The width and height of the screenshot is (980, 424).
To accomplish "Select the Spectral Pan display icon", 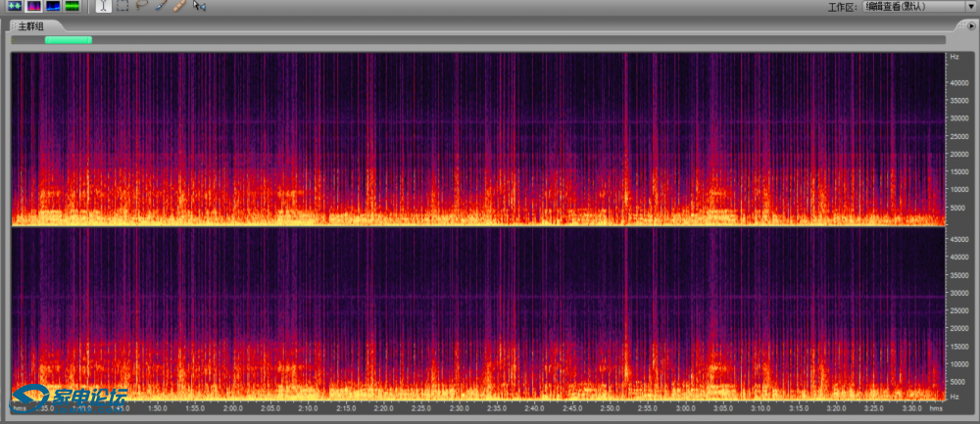I will point(54,6).
